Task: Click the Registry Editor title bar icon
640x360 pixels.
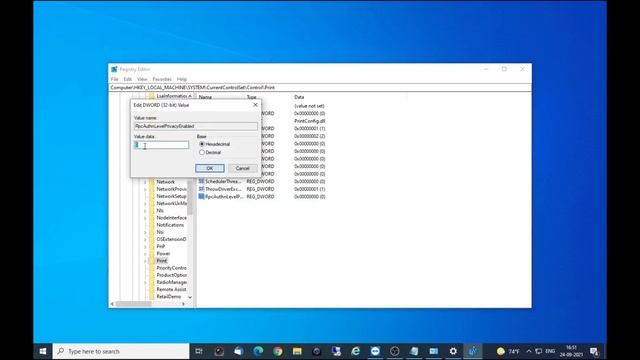Action: (x=114, y=69)
